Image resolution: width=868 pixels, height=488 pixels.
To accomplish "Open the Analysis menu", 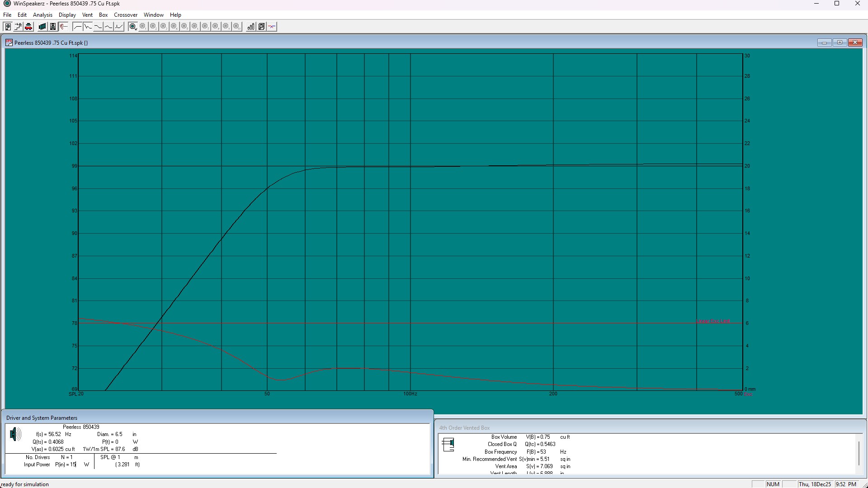I will pos(42,15).
